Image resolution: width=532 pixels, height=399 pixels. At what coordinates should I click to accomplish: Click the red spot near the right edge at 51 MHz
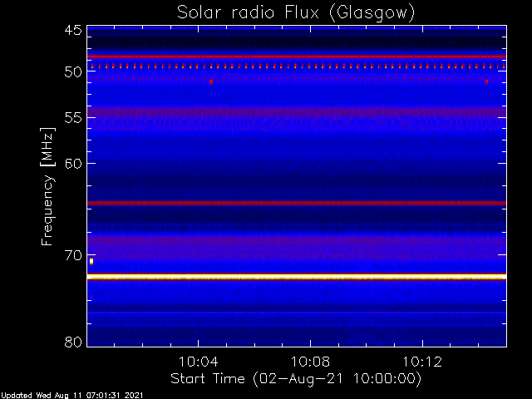[x=486, y=81]
